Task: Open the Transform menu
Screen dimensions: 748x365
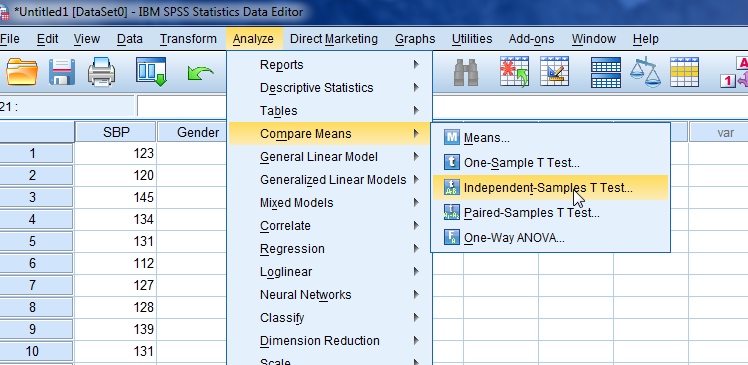Action: (x=188, y=39)
